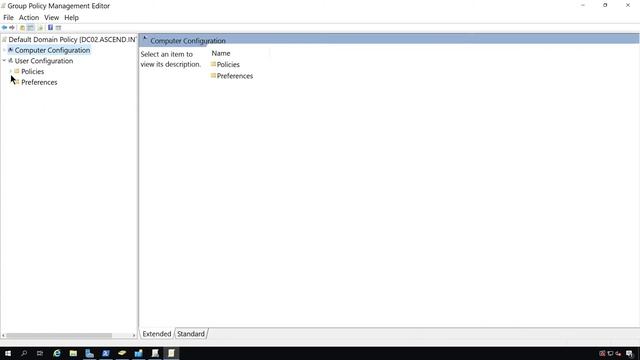Select Policies under User Configuration

tap(33, 71)
